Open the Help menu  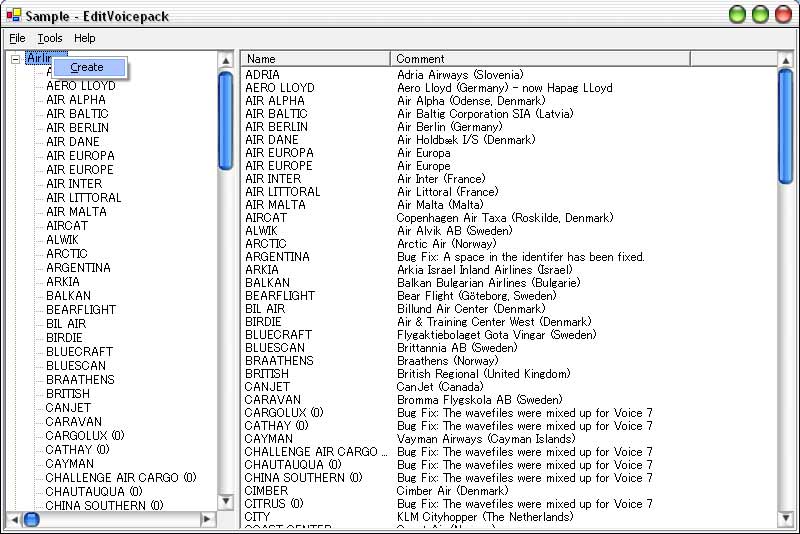click(x=84, y=38)
